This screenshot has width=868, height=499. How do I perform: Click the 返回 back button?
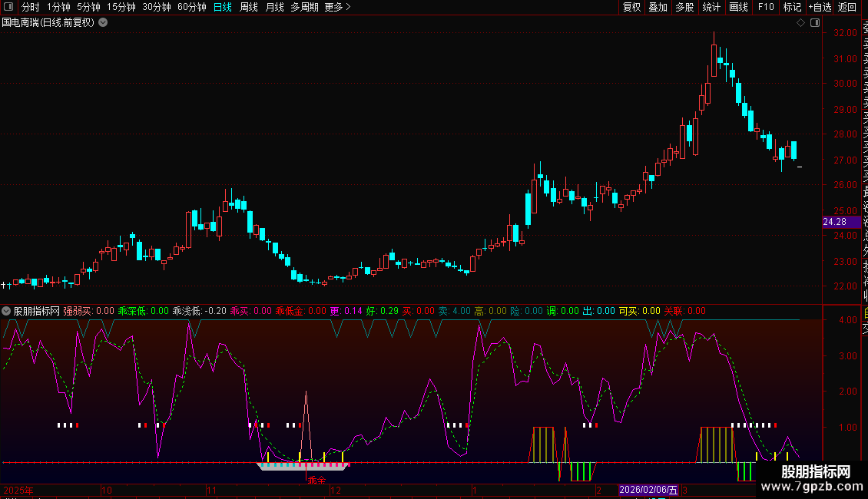point(847,7)
